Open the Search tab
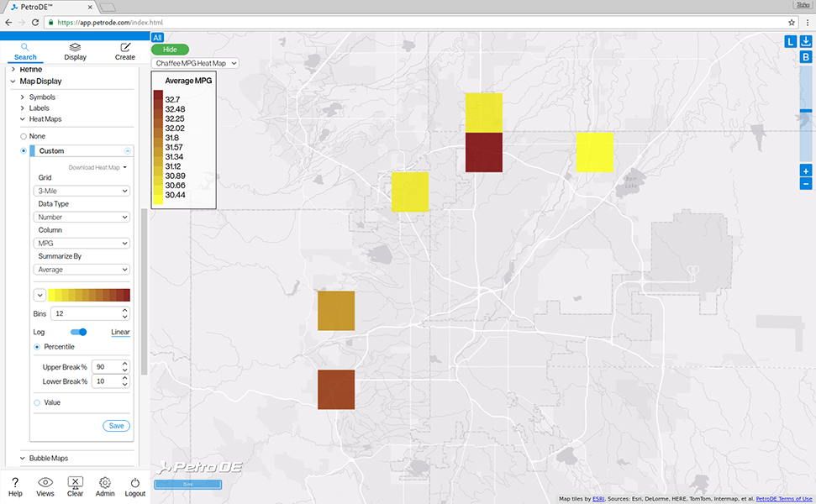Image resolution: width=816 pixels, height=504 pixels. (x=25, y=52)
